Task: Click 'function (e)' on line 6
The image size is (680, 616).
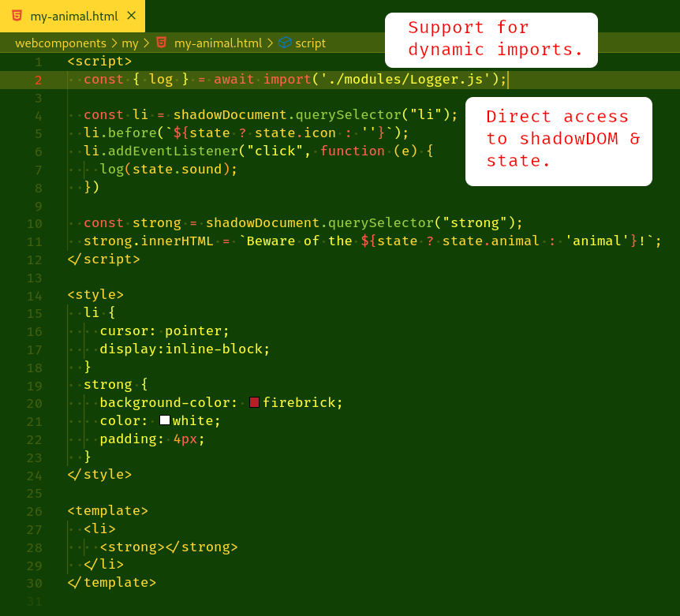Action: [x=368, y=151]
